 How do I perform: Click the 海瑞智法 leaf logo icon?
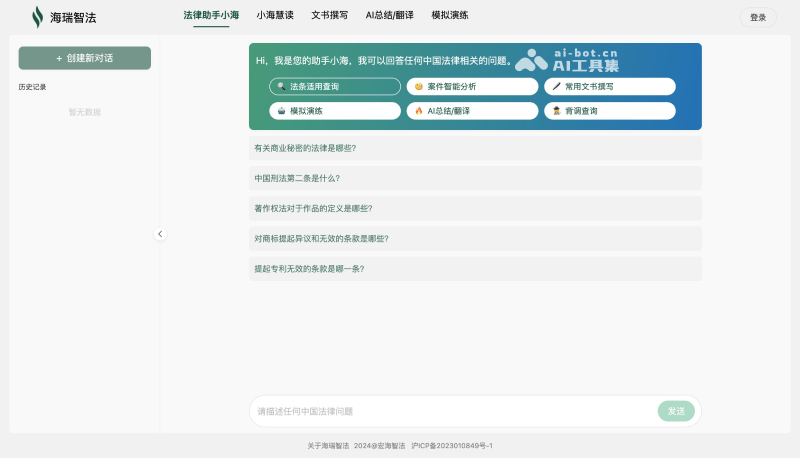click(x=38, y=17)
